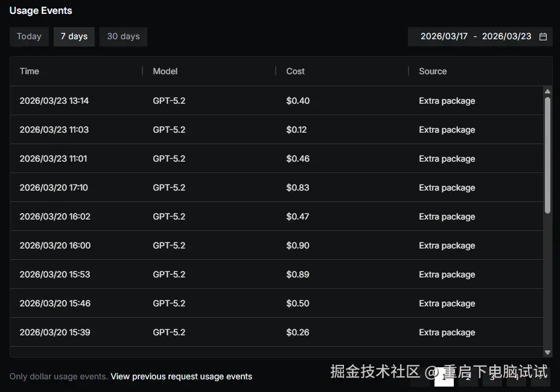This screenshot has height=392, width=560.
Task: Switch to the 7 days filter
Action: point(74,36)
